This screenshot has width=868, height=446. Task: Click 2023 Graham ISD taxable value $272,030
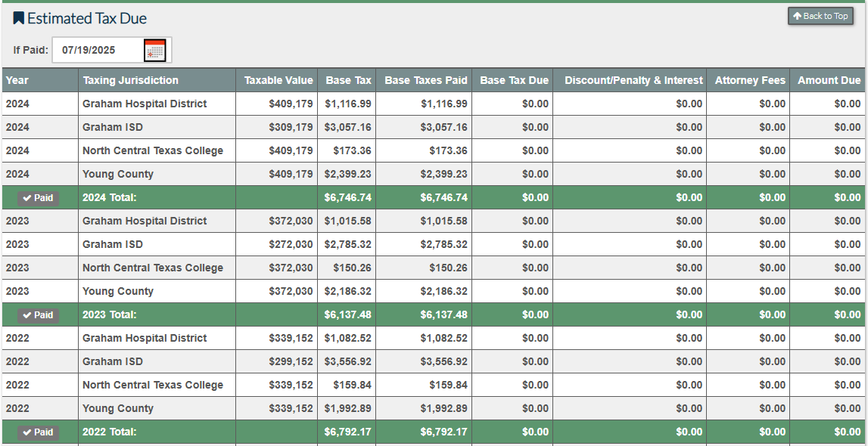(291, 244)
